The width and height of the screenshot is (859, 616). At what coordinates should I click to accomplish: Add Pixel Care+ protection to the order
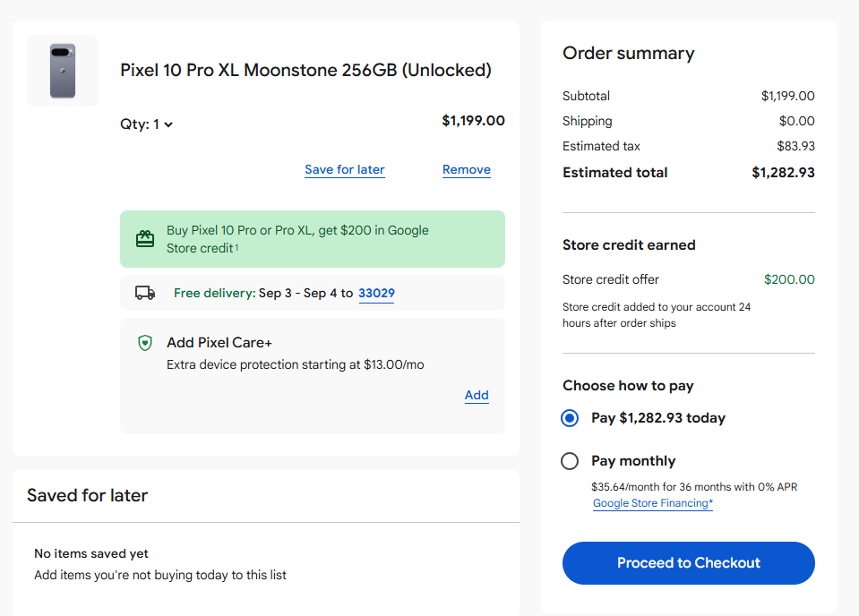(x=477, y=395)
